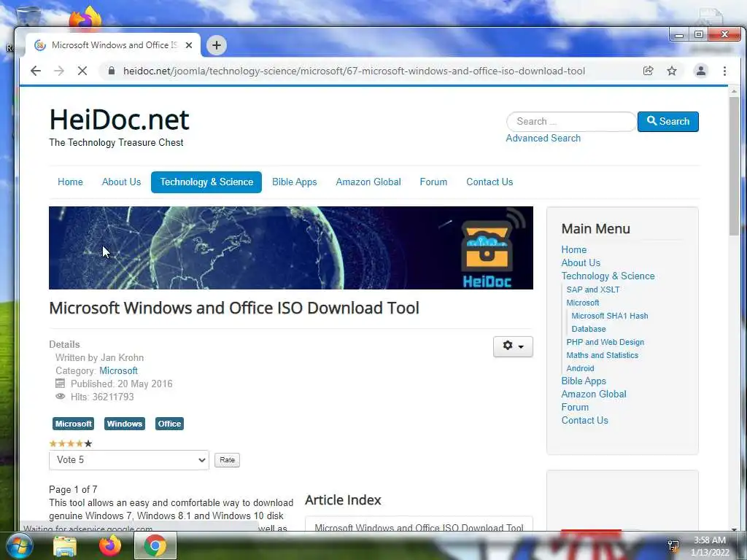Screen dimensions: 747x560
Task: Bookmark this page with the star icon
Action: (x=672, y=71)
